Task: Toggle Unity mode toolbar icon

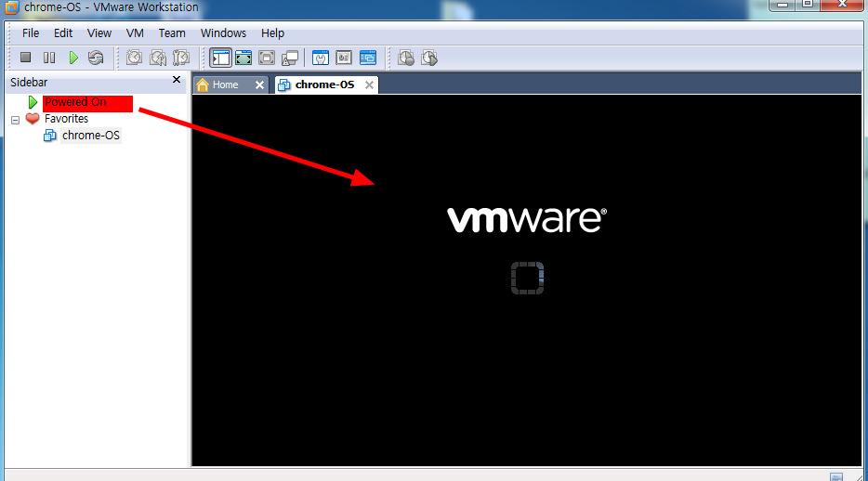Action: 289,58
